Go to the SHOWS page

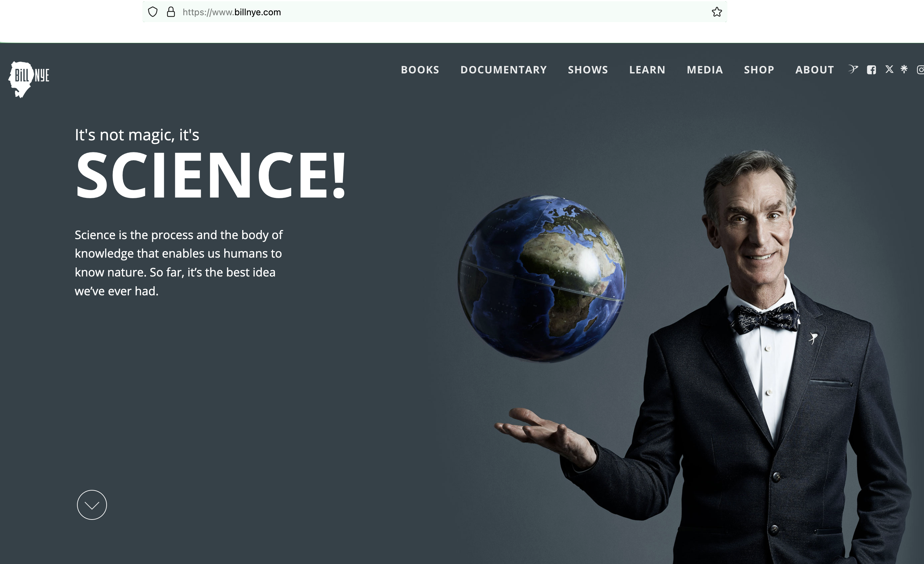tap(588, 70)
